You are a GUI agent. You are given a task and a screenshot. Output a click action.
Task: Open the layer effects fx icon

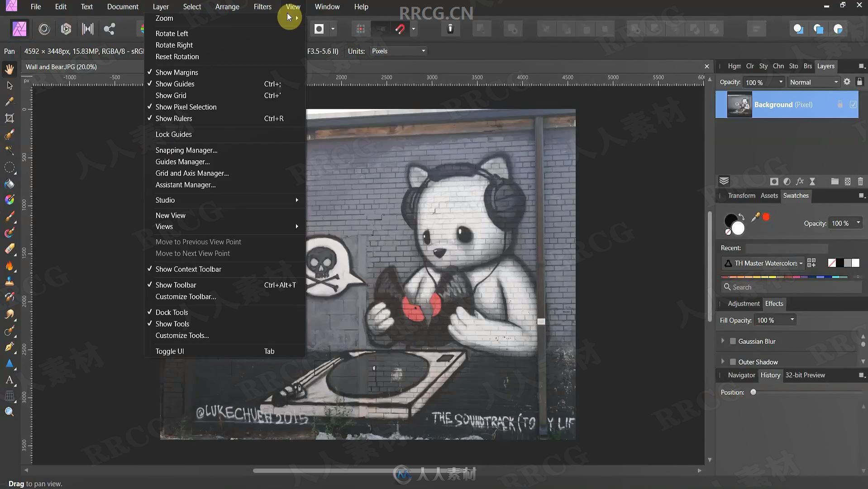coord(800,182)
